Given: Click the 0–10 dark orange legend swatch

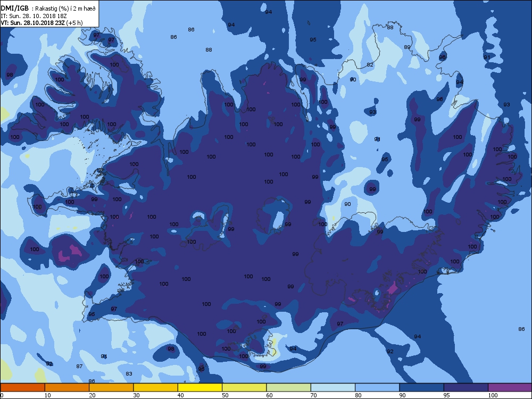Looking at the screenshot, I should pos(23,387).
